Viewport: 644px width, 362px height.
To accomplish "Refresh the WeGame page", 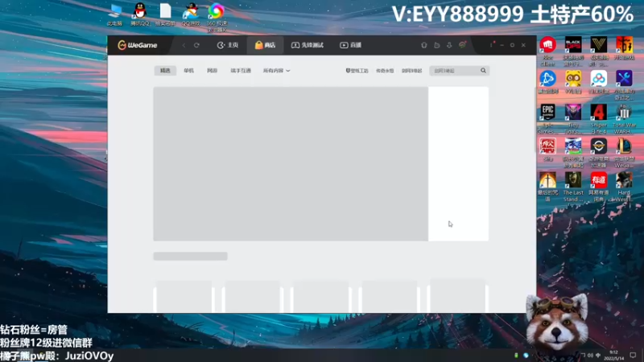I will 196,45.
